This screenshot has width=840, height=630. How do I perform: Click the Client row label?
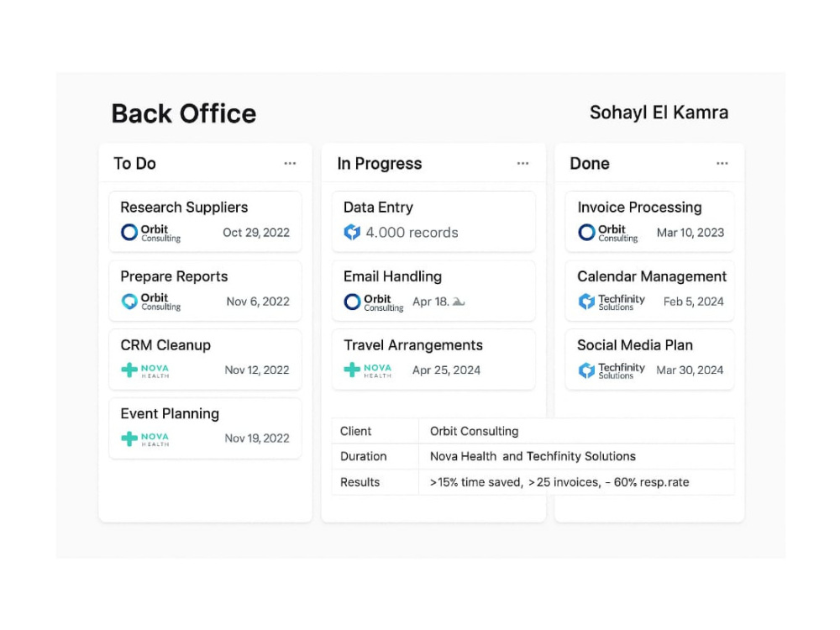(x=355, y=431)
